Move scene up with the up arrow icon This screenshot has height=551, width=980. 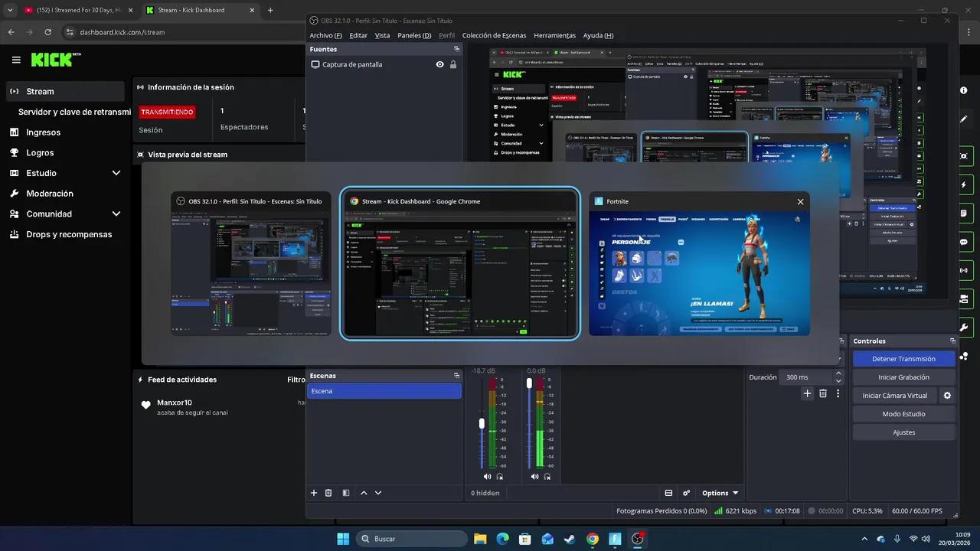pyautogui.click(x=364, y=493)
